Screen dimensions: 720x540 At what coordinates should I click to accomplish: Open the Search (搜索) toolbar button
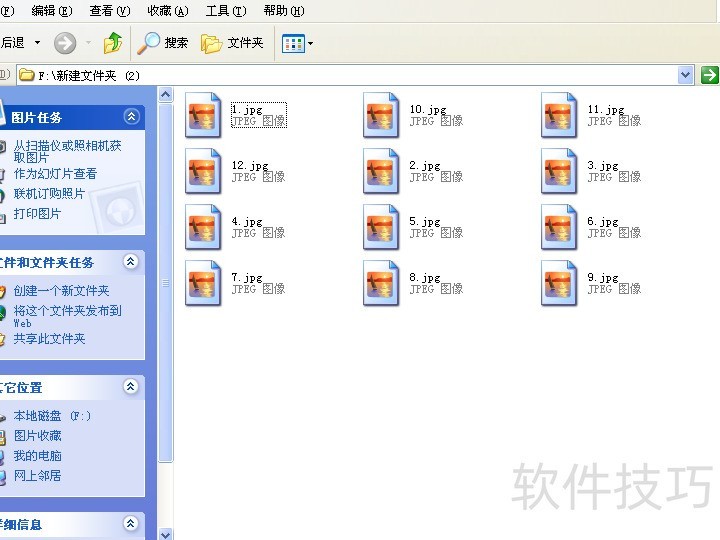(164, 43)
